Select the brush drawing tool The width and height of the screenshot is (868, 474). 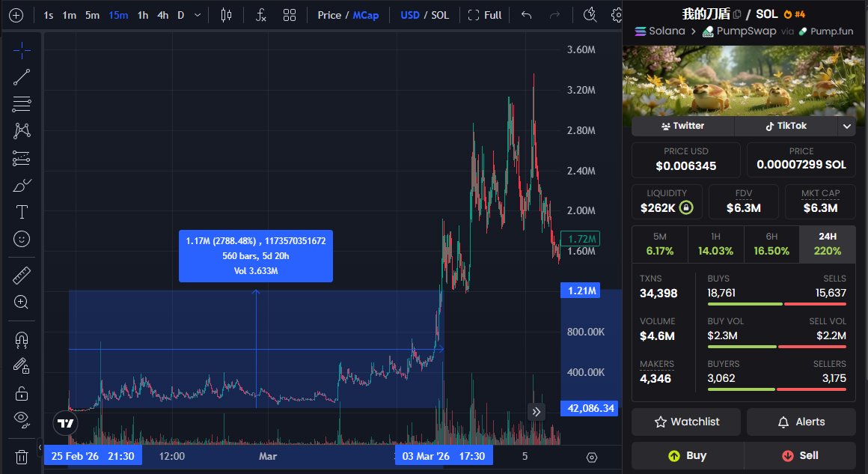click(22, 185)
